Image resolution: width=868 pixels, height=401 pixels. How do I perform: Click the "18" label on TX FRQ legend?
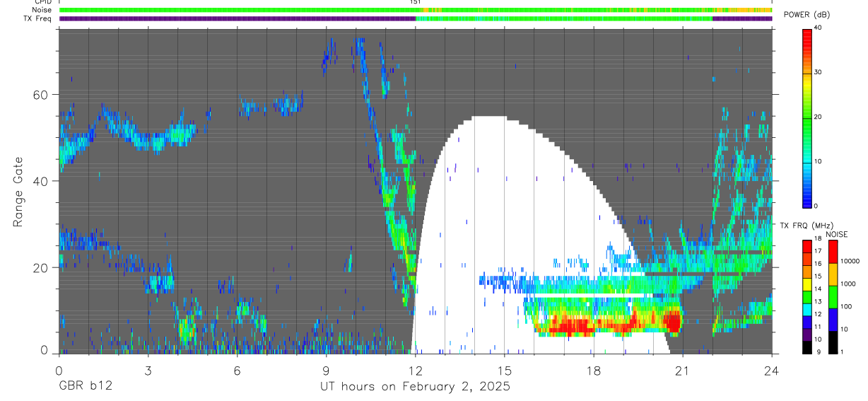click(x=818, y=239)
